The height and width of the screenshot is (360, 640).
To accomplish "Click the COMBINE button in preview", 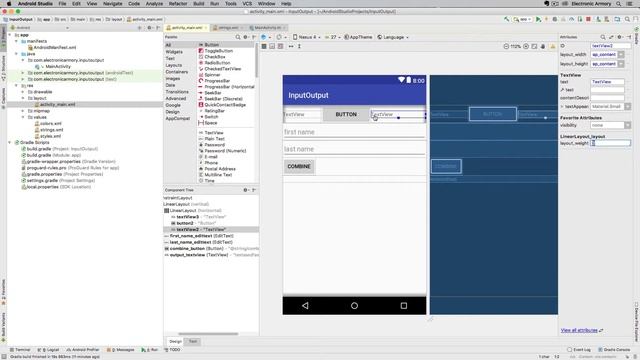I will pyautogui.click(x=299, y=167).
